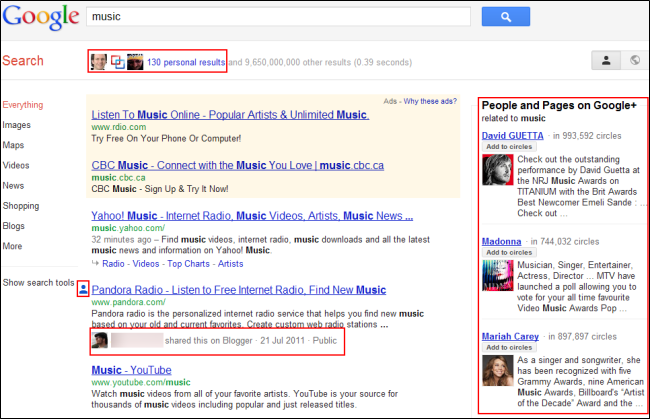The image size is (650, 419).
Task: Click the blue search magnifier button
Action: click(505, 17)
